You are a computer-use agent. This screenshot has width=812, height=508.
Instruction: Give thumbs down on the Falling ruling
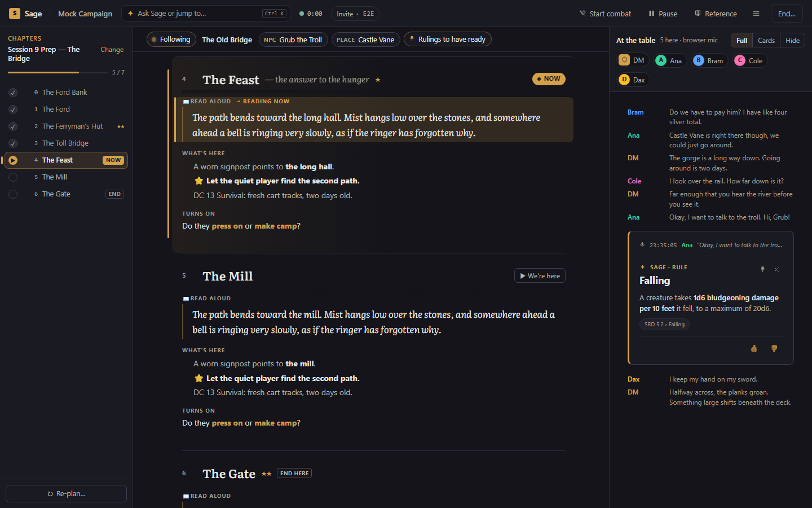[774, 349]
